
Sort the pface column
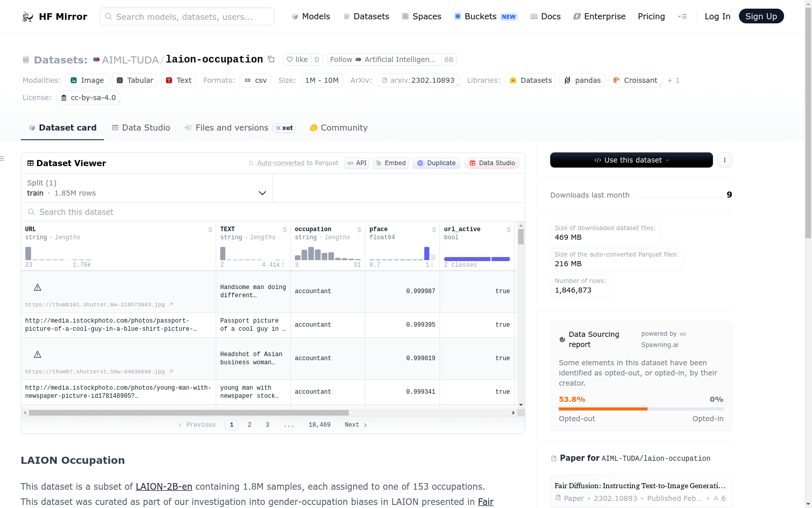click(x=434, y=230)
